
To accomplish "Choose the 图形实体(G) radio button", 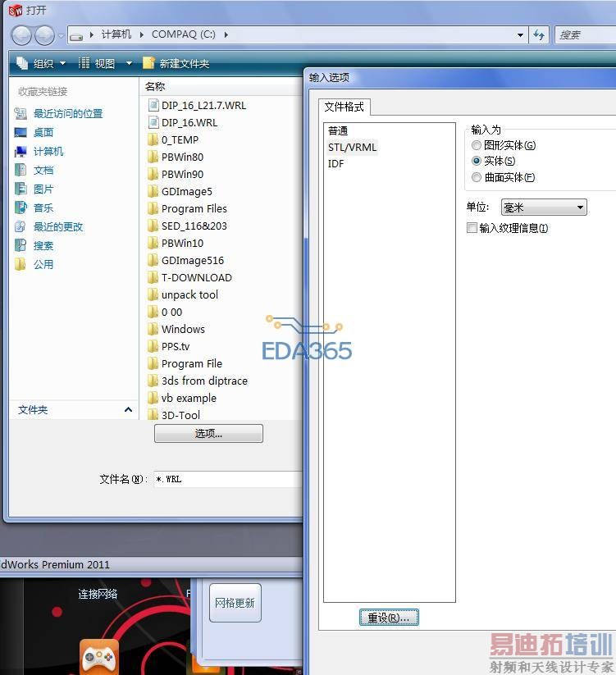I will pyautogui.click(x=476, y=145).
